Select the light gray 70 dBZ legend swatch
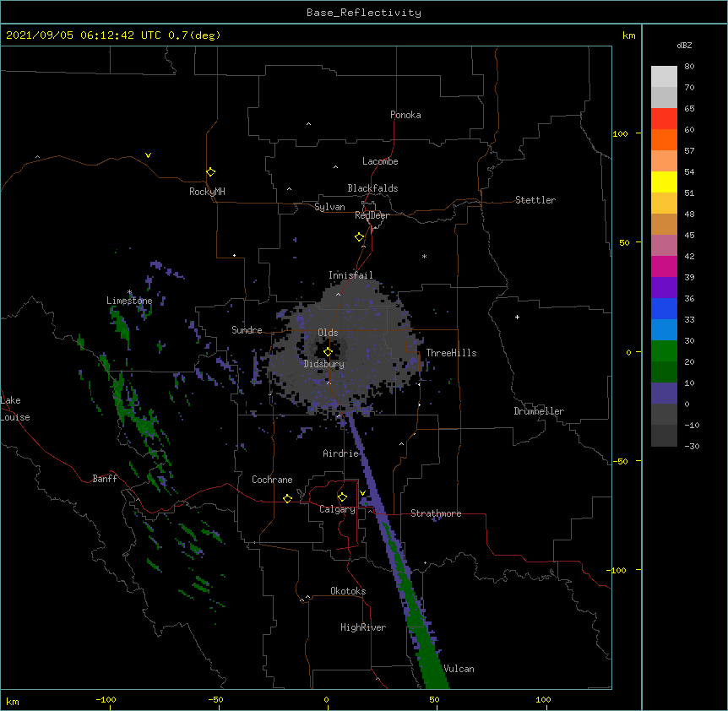 pos(664,77)
